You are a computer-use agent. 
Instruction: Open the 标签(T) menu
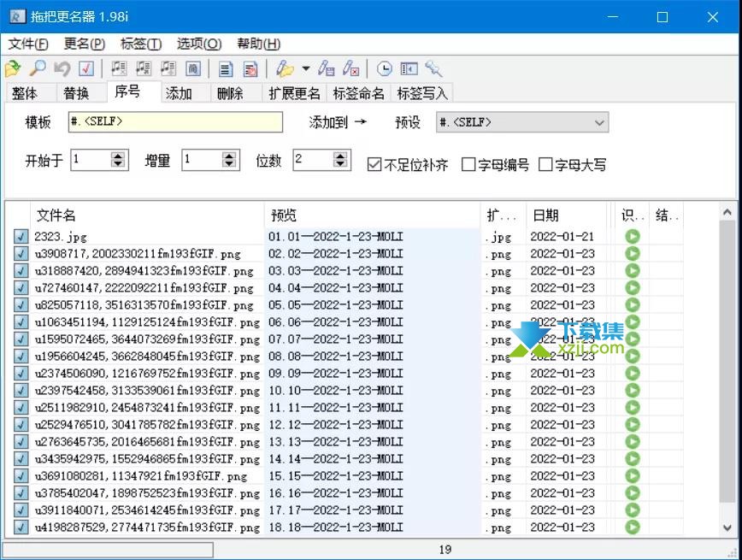tap(141, 44)
